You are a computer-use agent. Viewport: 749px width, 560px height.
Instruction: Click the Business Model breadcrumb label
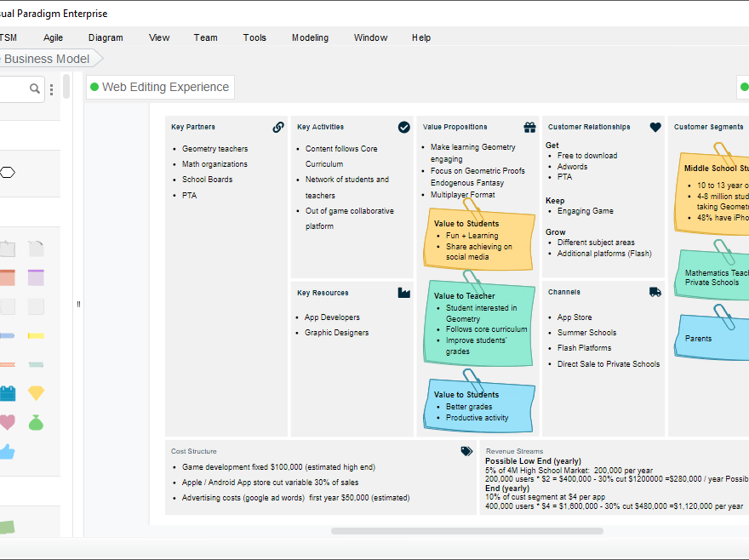45,59
